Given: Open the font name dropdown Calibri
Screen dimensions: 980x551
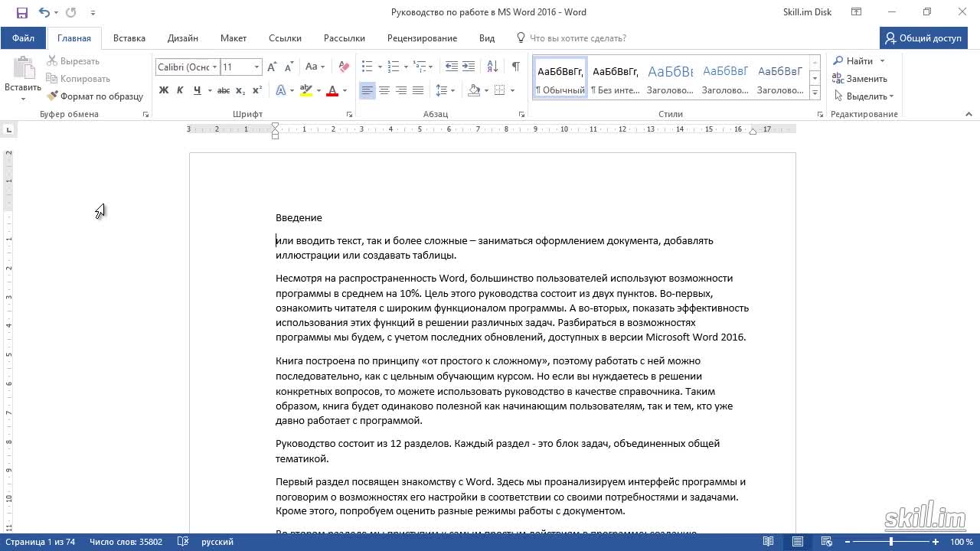Looking at the screenshot, I should click(215, 67).
